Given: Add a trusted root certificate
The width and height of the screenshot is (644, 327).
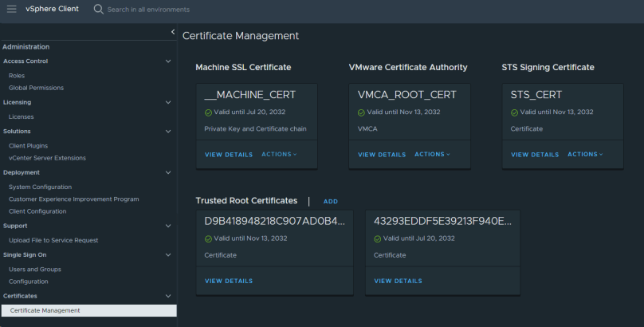Looking at the screenshot, I should pos(330,202).
